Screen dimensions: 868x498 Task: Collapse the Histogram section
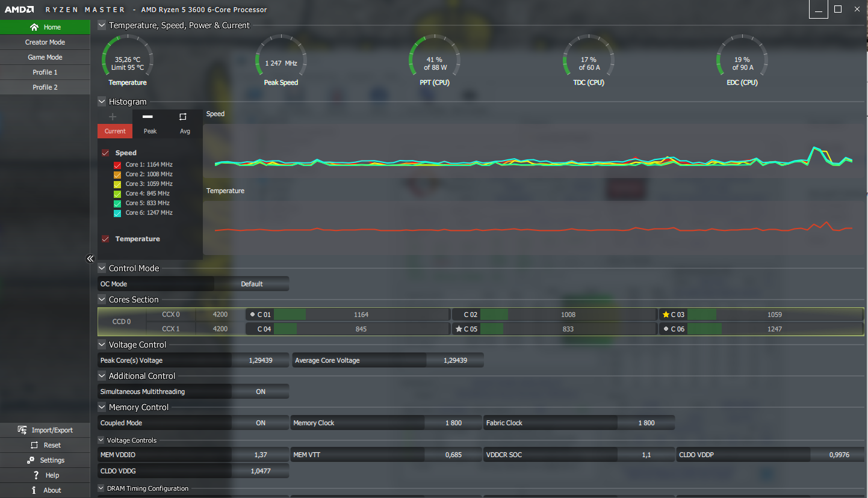tap(102, 102)
